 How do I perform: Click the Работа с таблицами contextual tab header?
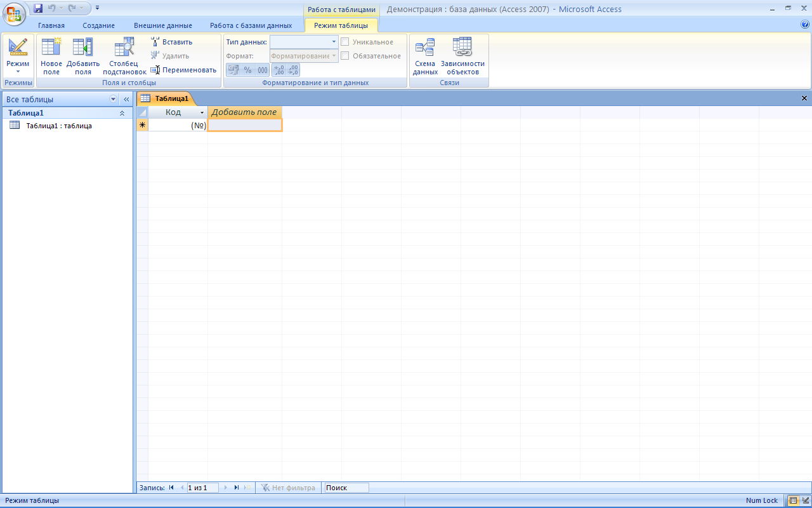click(x=342, y=10)
